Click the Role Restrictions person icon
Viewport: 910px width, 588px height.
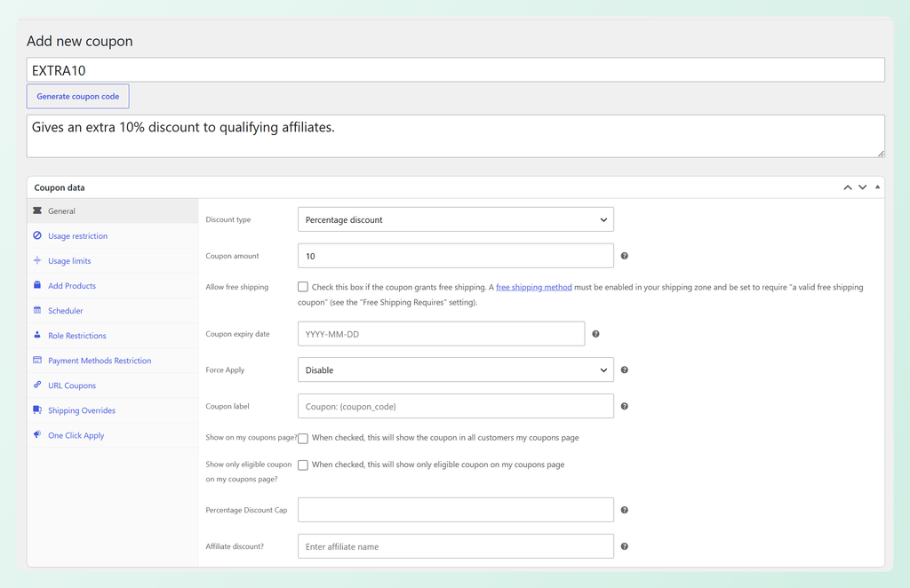point(37,335)
